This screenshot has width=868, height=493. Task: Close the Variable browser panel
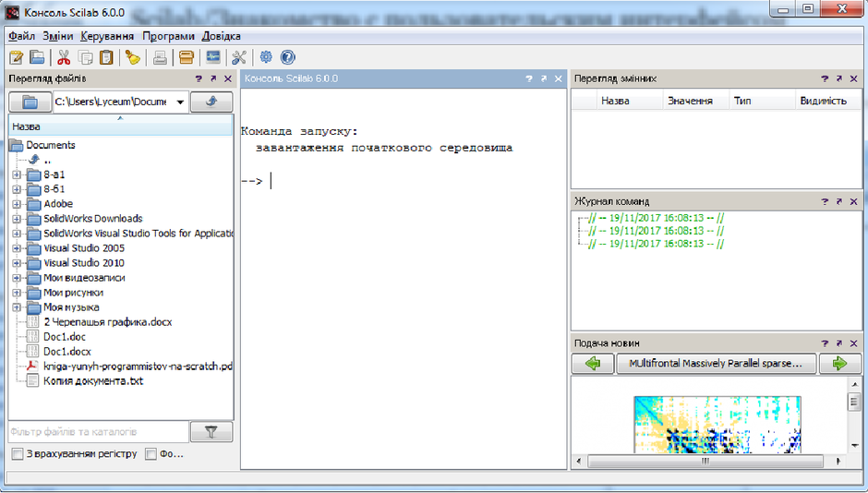click(x=853, y=79)
